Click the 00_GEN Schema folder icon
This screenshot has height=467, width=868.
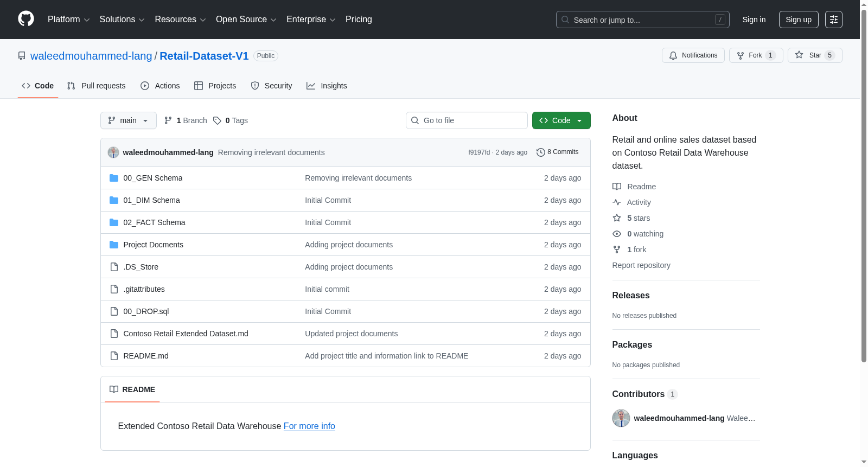coord(114,178)
